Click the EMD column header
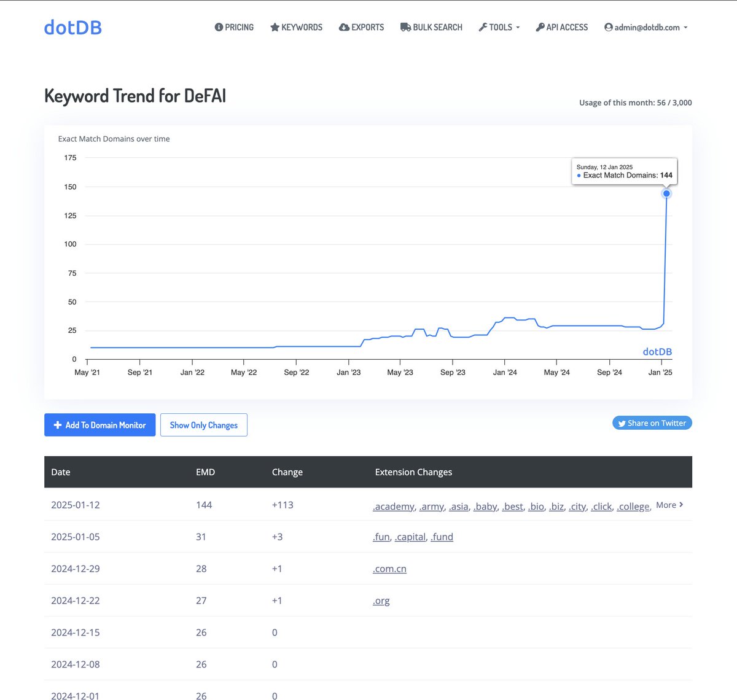 click(x=205, y=472)
